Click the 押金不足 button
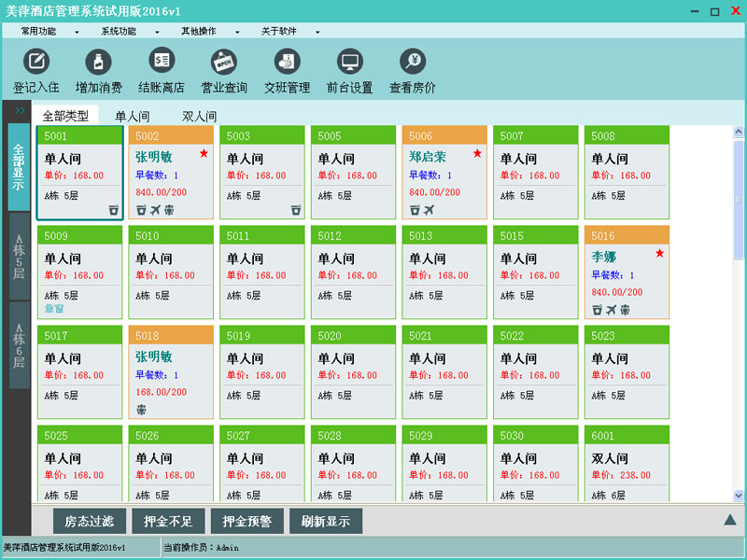747x560 pixels. point(168,521)
